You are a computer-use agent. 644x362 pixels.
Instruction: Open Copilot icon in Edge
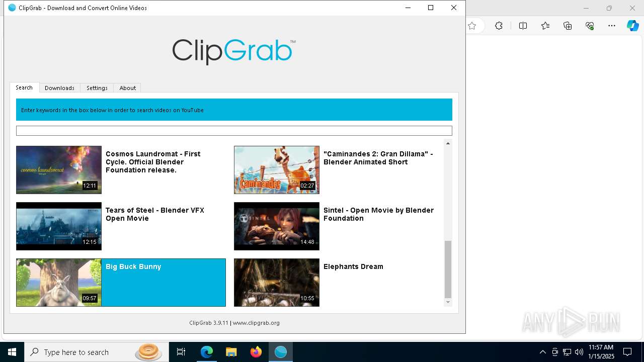pos(632,26)
